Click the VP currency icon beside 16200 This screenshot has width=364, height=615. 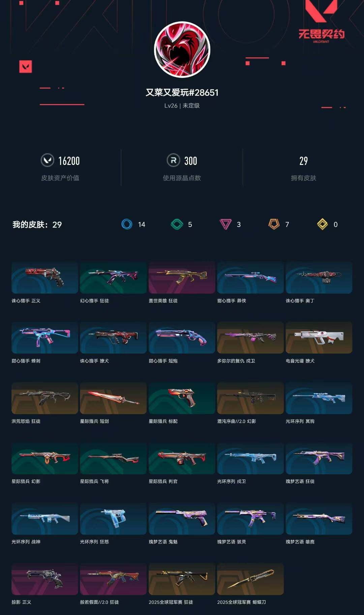coord(48,160)
